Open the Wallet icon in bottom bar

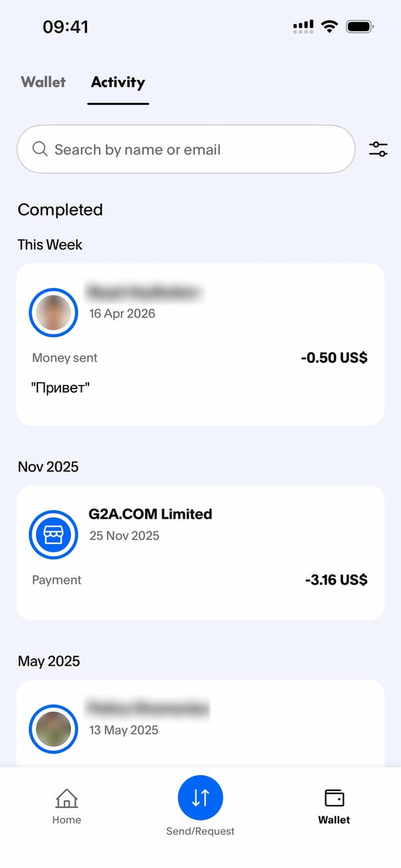pos(334,797)
